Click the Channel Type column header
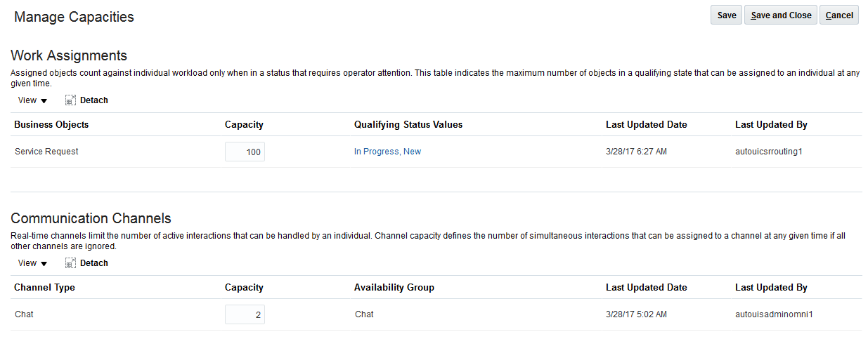This screenshot has width=868, height=339. point(44,288)
